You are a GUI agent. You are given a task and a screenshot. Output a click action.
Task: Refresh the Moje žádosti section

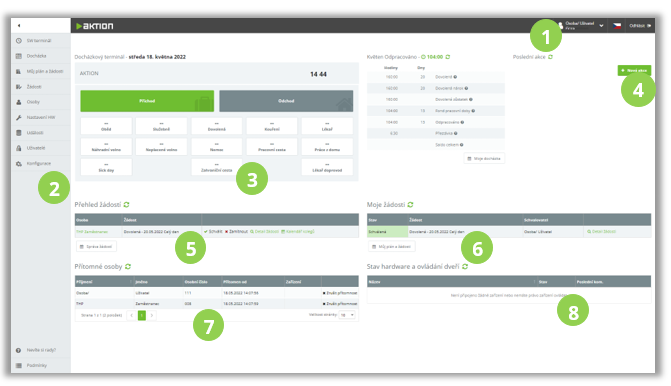[x=410, y=205]
